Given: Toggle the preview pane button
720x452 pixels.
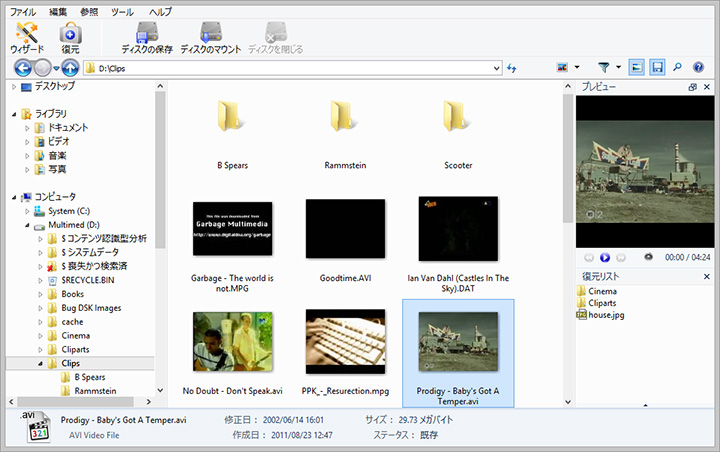Looking at the screenshot, I should (636, 68).
